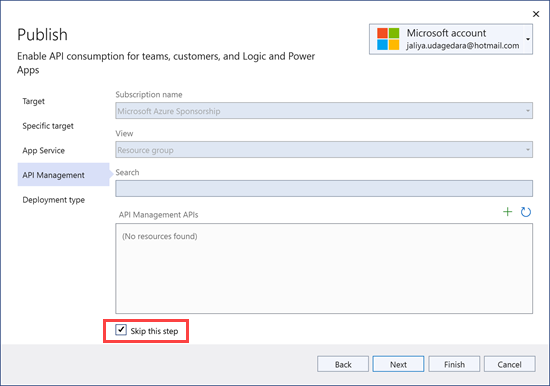Click the Cancel button
This screenshot has width=550, height=386.
tap(509, 364)
